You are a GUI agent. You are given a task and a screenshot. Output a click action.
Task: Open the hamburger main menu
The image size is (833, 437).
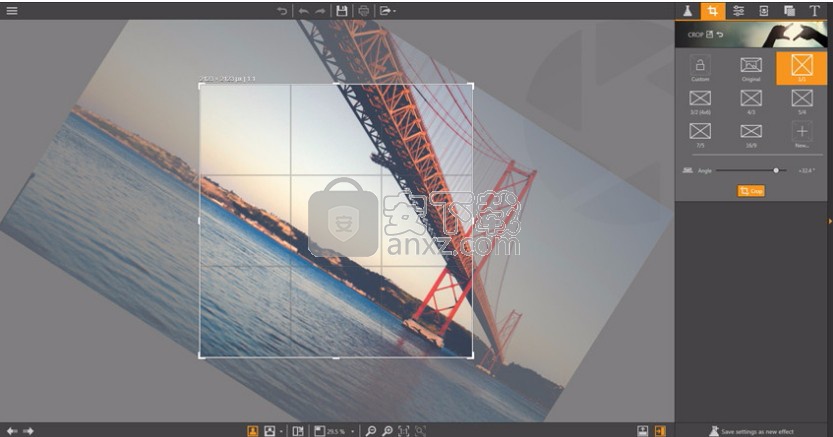tap(12, 11)
